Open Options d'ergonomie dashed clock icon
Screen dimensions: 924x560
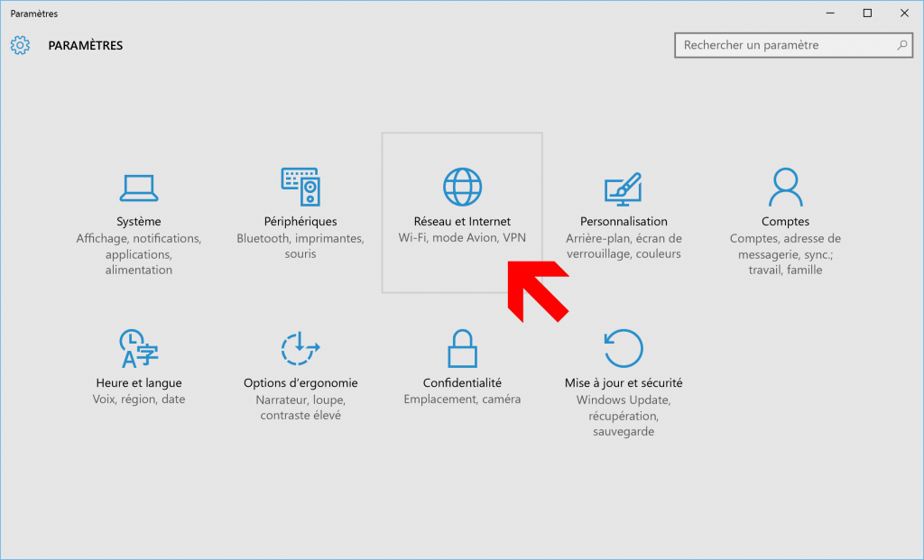tap(300, 348)
